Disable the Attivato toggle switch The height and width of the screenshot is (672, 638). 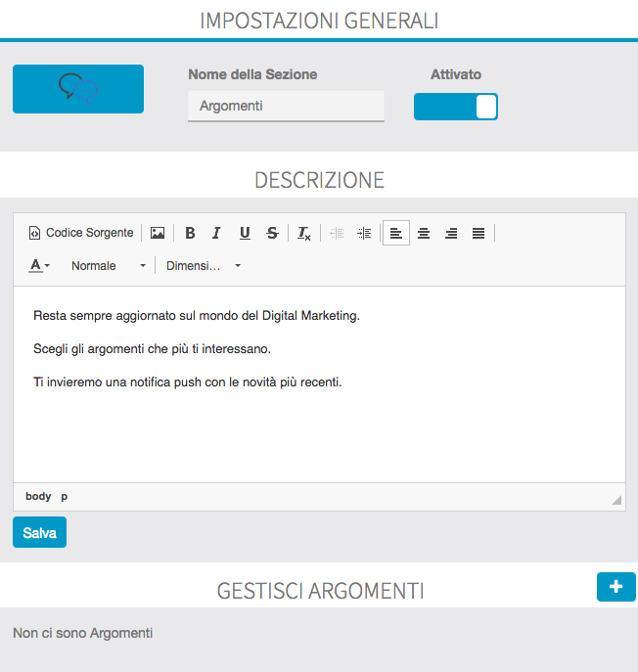click(x=456, y=107)
